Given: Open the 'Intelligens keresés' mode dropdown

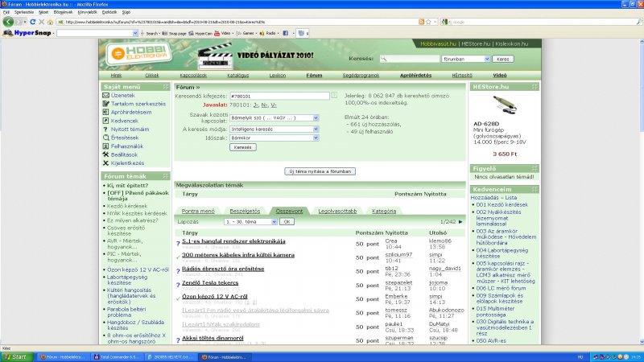Looking at the screenshot, I should point(316,129).
